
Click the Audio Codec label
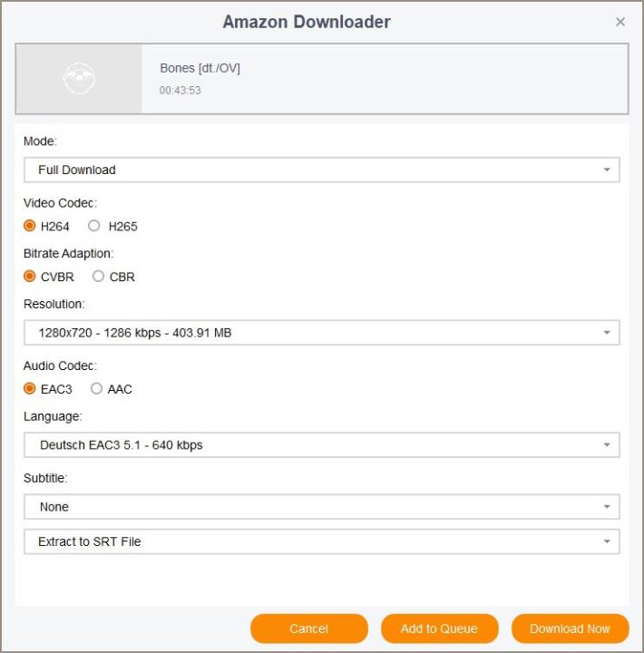coord(61,365)
